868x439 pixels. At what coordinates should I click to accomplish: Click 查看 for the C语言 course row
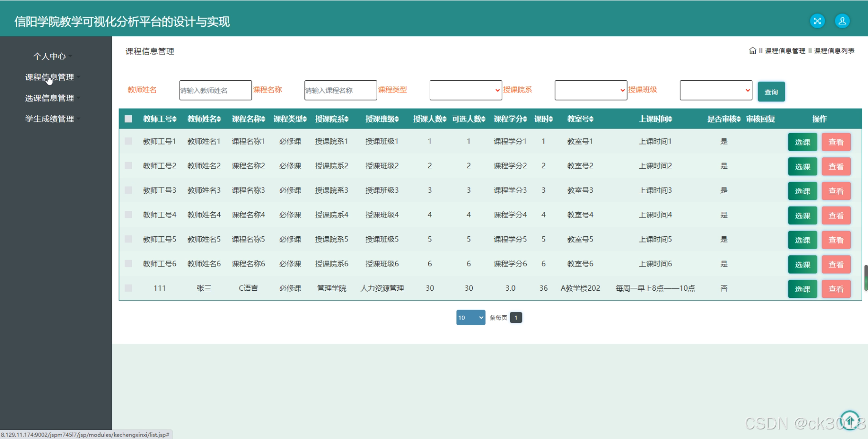[836, 289]
